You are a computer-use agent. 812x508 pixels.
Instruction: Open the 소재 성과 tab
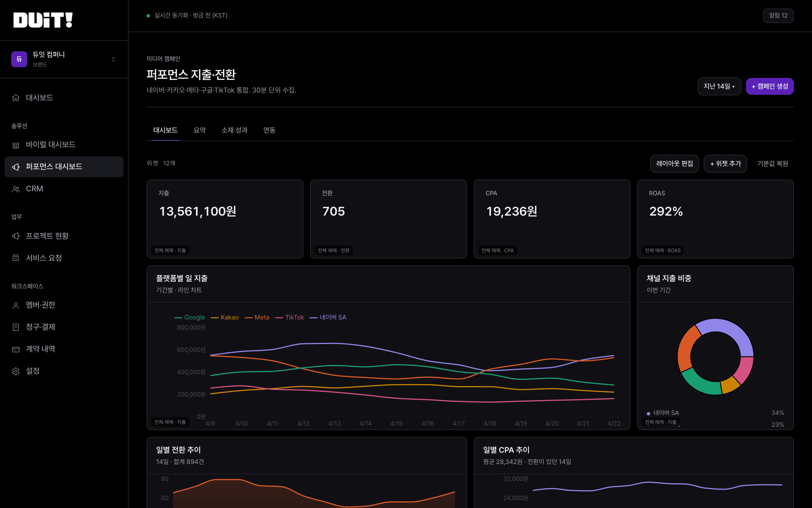235,130
